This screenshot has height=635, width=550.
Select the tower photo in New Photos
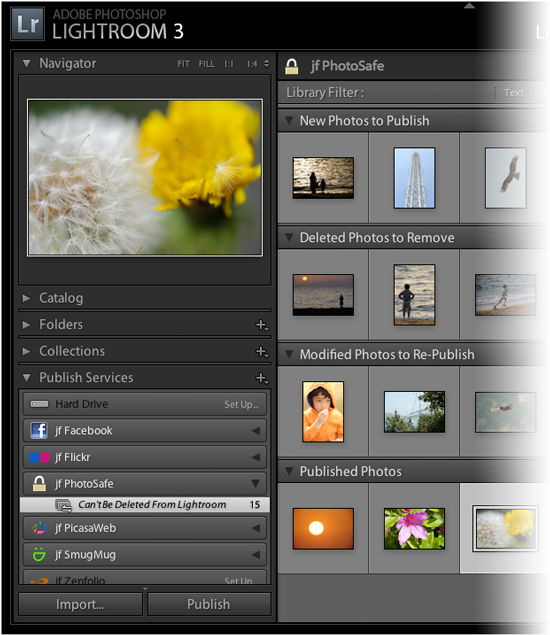tap(414, 178)
